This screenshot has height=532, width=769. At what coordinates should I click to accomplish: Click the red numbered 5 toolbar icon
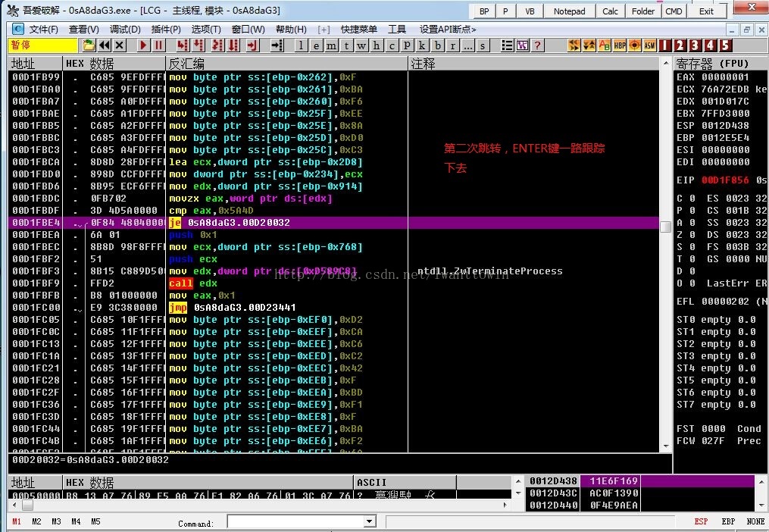[726, 45]
